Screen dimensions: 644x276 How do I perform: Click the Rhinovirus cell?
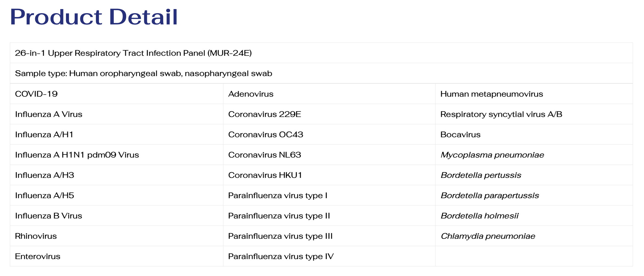click(116, 236)
